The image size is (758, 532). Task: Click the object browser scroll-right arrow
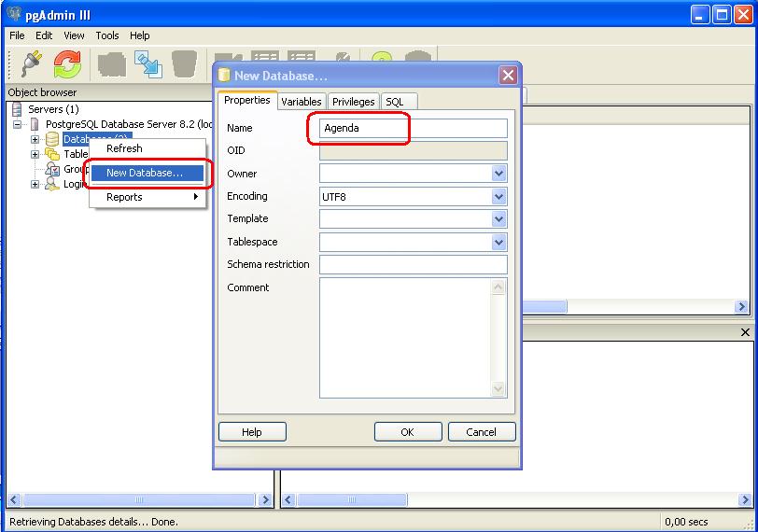pyautogui.click(x=265, y=499)
